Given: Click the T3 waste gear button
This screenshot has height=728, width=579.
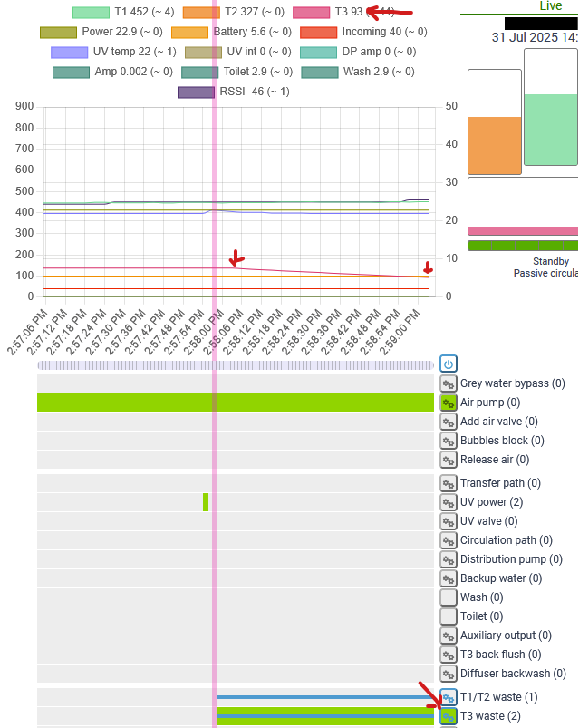Looking at the screenshot, I should [449, 716].
